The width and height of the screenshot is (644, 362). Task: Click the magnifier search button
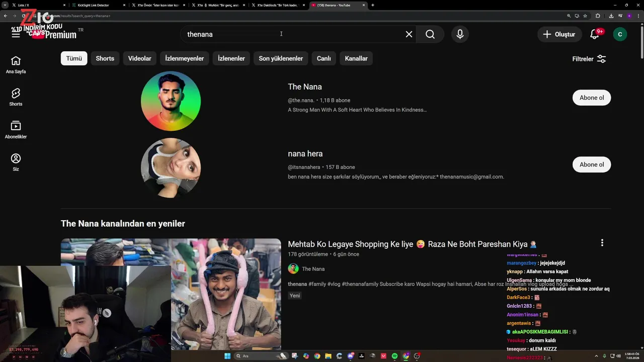coord(430,34)
